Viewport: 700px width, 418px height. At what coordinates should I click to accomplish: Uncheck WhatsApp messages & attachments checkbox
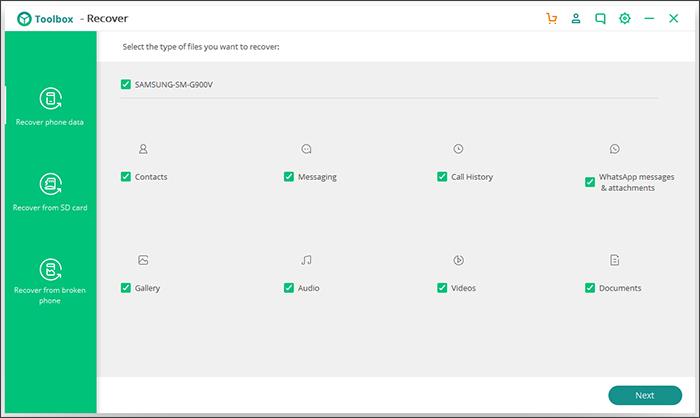coord(590,182)
